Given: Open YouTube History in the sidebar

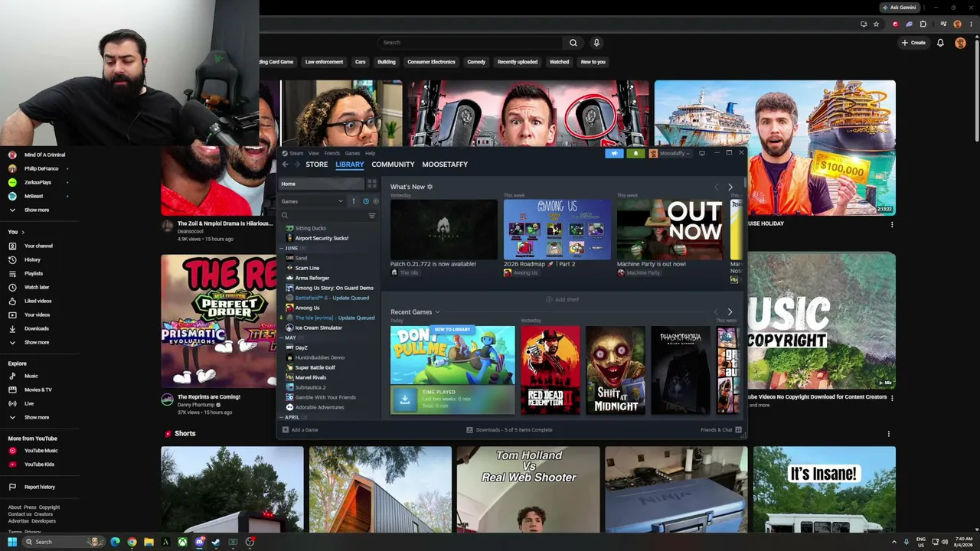Looking at the screenshot, I should coord(32,259).
